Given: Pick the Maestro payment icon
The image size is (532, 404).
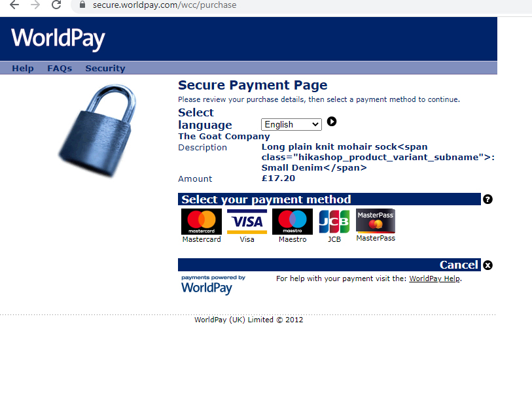Looking at the screenshot, I should pos(293,222).
